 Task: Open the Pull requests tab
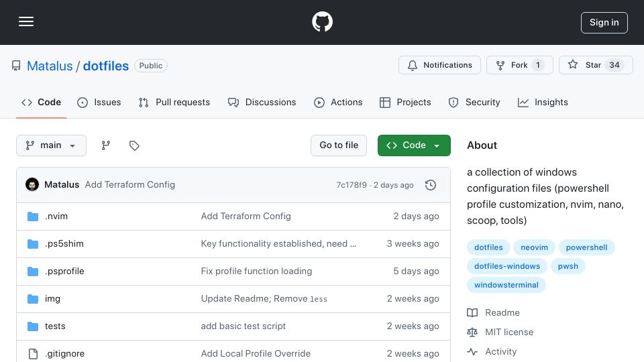[174, 102]
